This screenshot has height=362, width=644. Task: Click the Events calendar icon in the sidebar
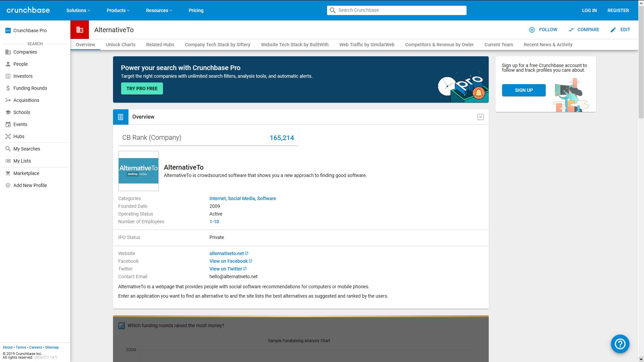coord(8,124)
